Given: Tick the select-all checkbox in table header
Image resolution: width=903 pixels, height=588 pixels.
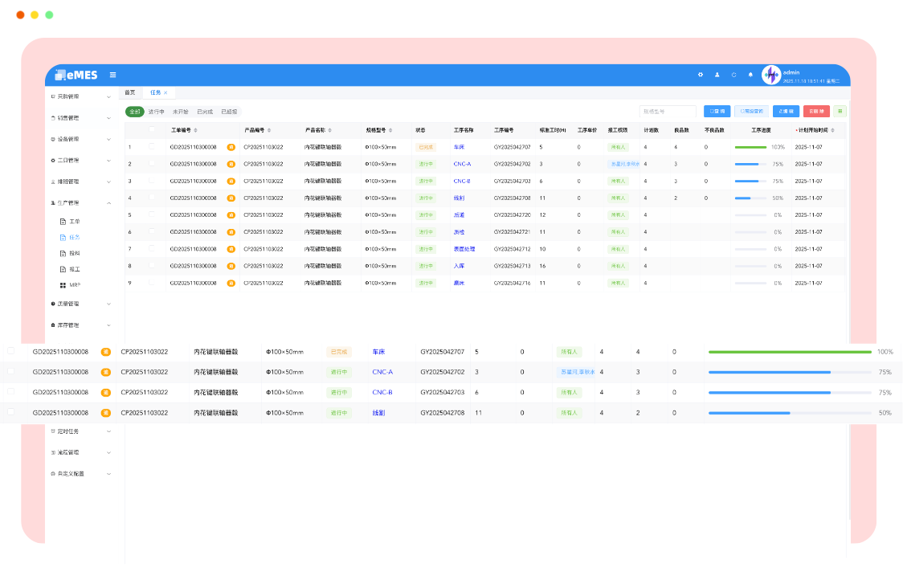Looking at the screenshot, I should 152,129.
